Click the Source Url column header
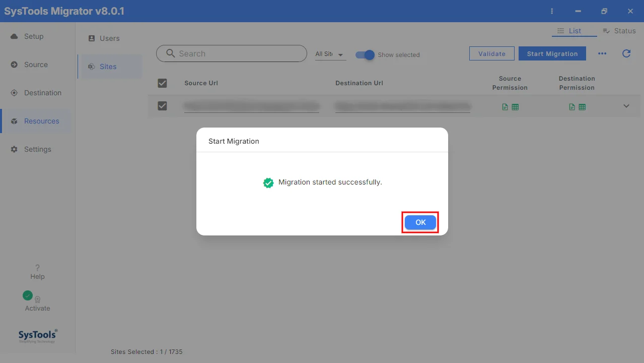 201,83
